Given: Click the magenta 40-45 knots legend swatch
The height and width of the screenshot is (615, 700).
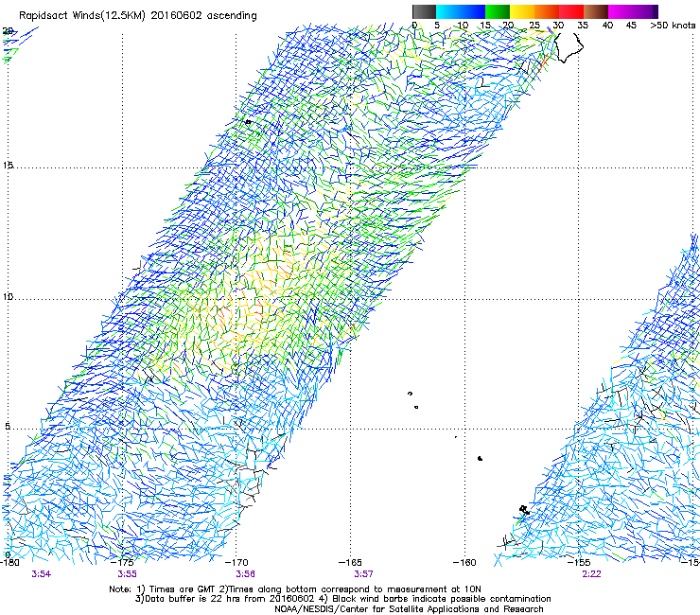Looking at the screenshot, I should click(x=621, y=11).
